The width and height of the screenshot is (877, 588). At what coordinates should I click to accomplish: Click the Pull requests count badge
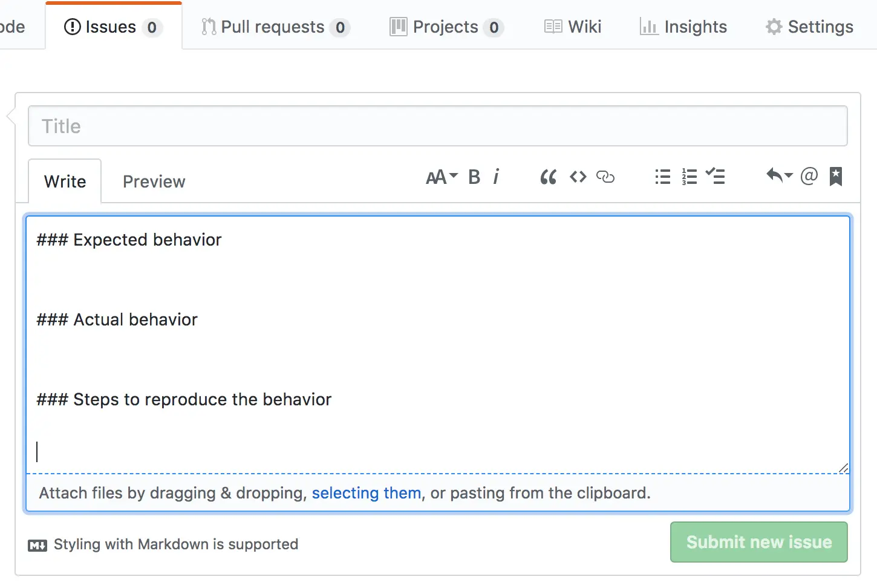click(x=341, y=27)
